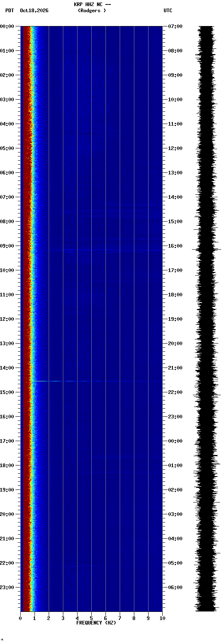Click the '2' frequency tick label
224x644 pixels.
coord(49,618)
